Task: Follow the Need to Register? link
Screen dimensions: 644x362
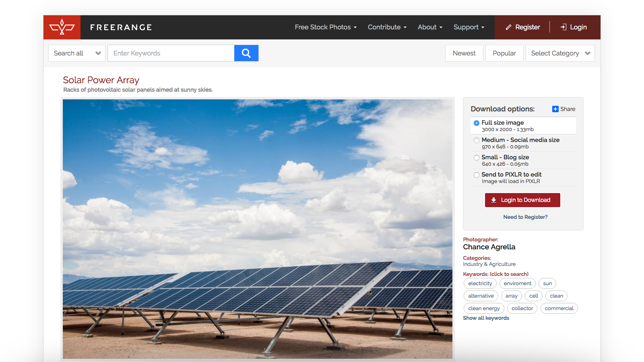Action: (x=525, y=217)
